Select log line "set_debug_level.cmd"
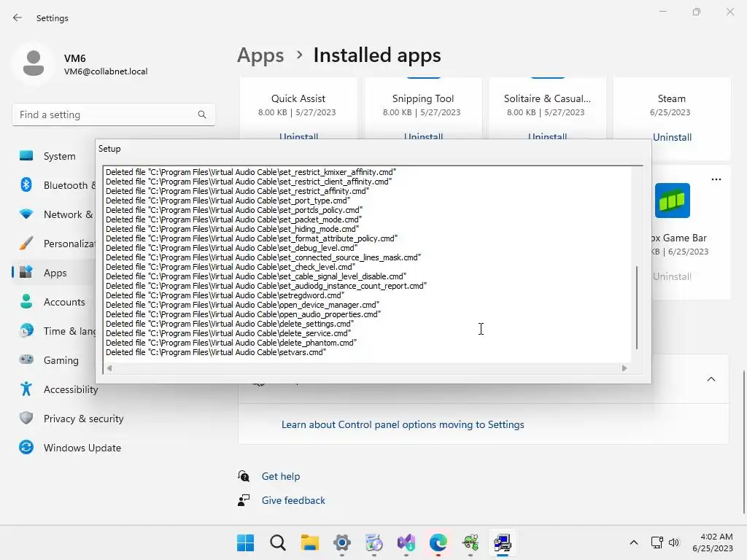747x560 pixels. click(231, 248)
